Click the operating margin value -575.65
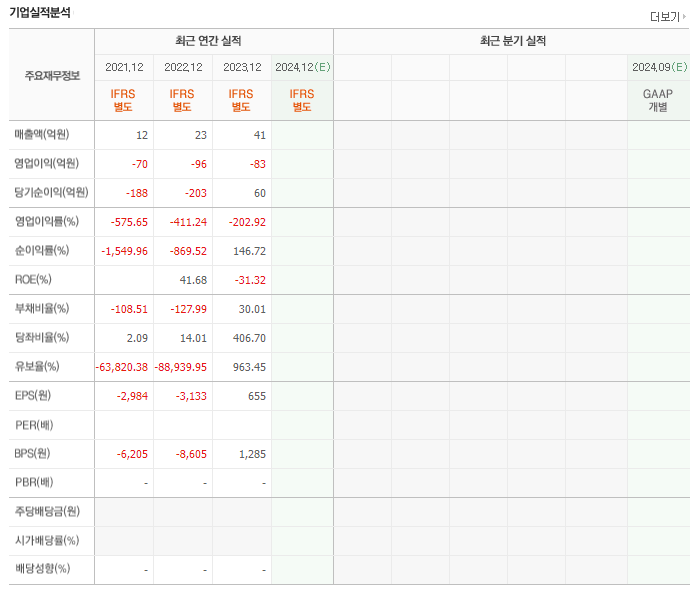 click(x=129, y=222)
